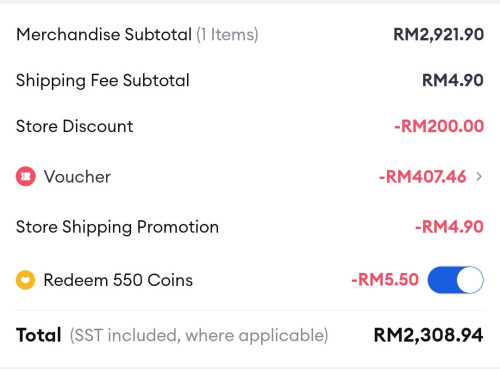Toggle off the Redeem 550 Coins switch

click(x=456, y=280)
